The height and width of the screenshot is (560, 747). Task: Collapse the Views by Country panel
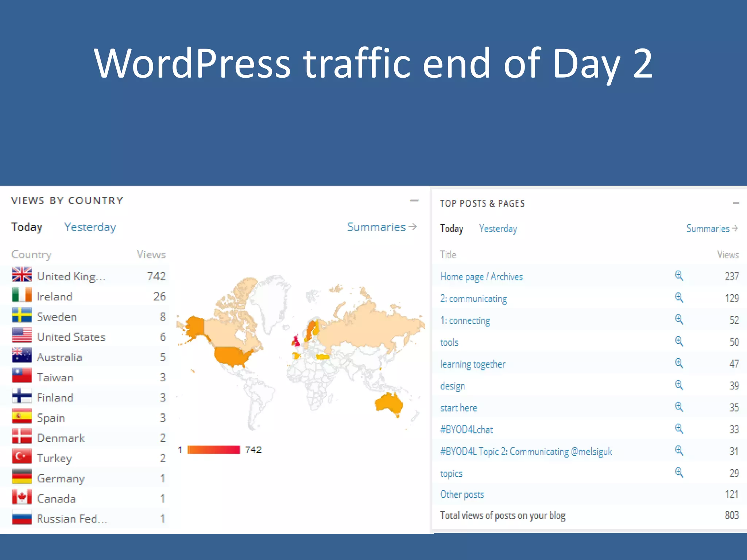click(x=414, y=201)
